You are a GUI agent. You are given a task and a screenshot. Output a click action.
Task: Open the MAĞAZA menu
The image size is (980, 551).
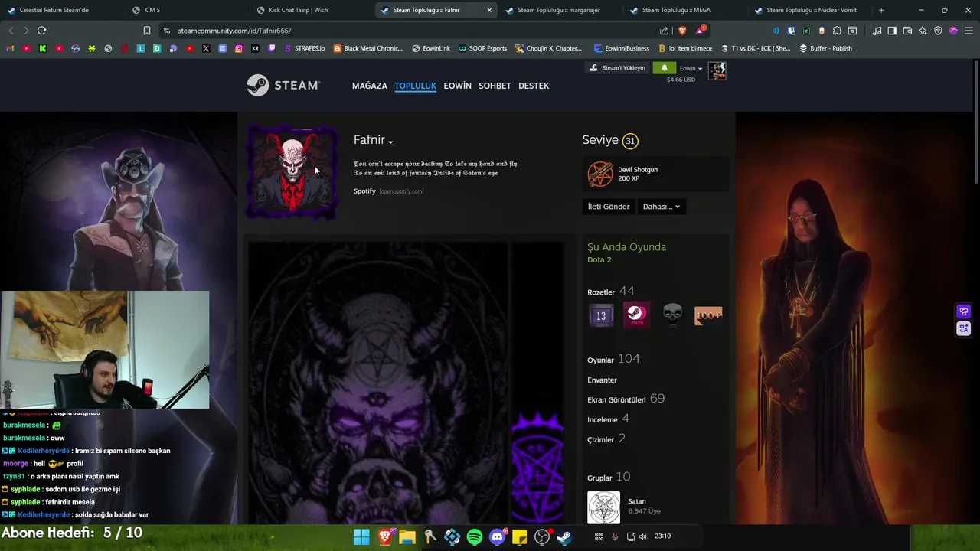pos(370,86)
